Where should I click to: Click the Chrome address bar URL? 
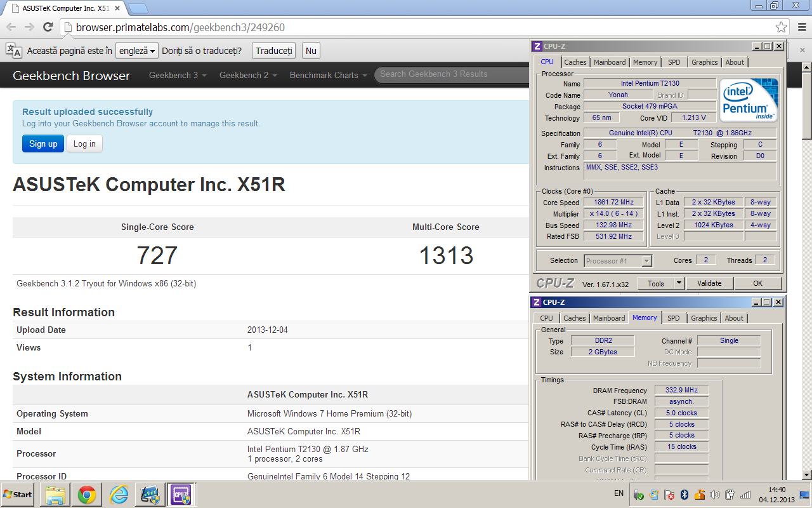point(180,27)
